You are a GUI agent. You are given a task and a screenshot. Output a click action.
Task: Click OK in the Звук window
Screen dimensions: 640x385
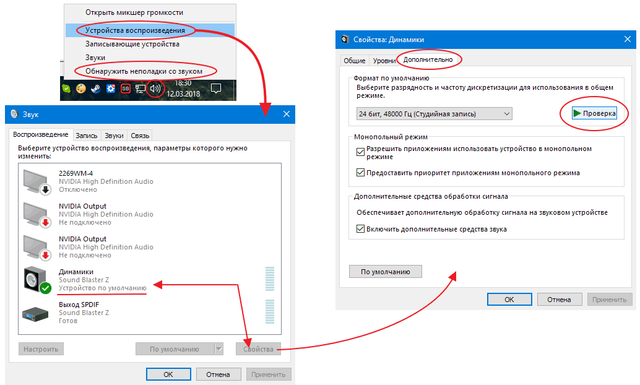click(168, 374)
